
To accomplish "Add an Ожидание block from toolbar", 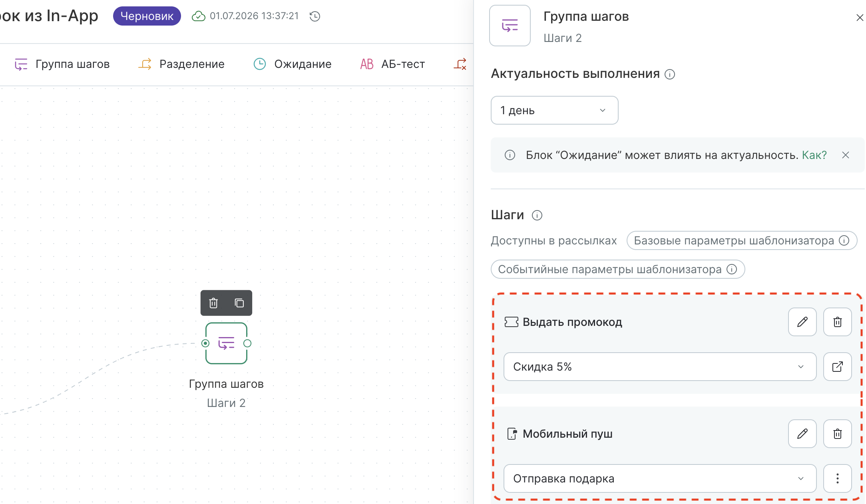I will coord(293,64).
